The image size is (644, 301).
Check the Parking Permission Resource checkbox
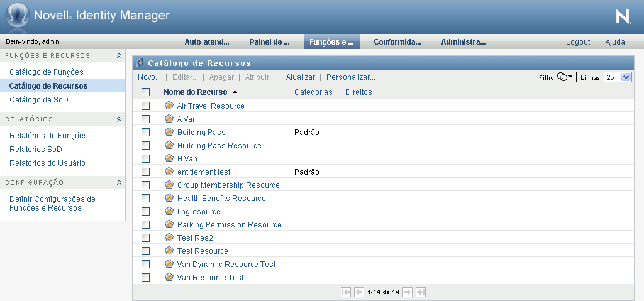pos(145,224)
